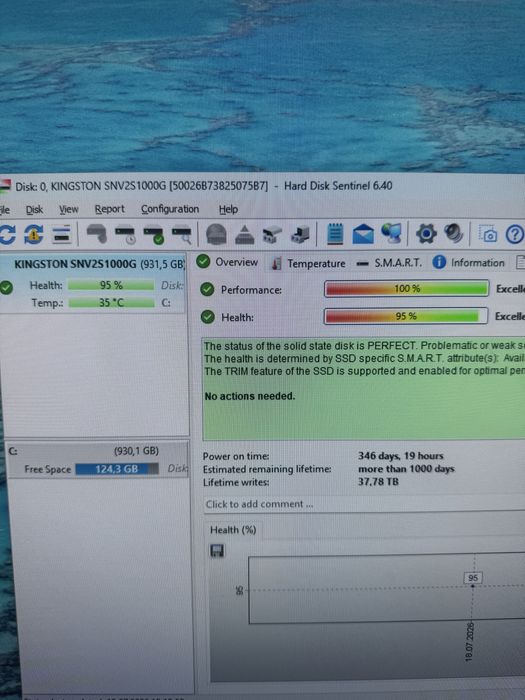The image size is (525, 700).
Task: Click the Free Space 124,3 GB bar
Action: (x=117, y=469)
